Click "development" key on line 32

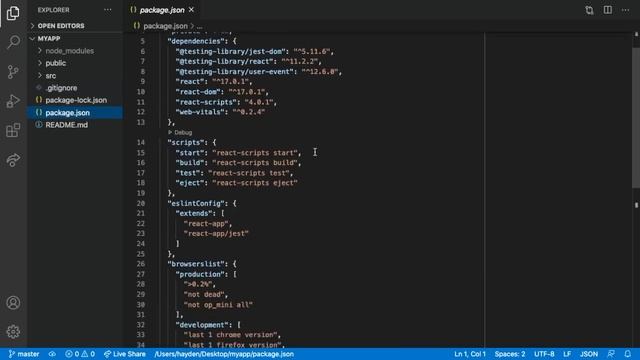(202, 325)
